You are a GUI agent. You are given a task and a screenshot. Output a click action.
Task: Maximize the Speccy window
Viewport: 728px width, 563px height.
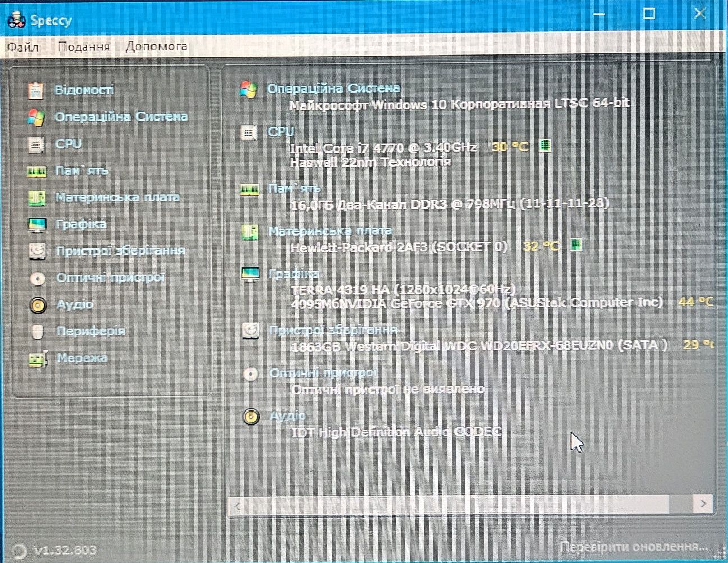tap(649, 13)
